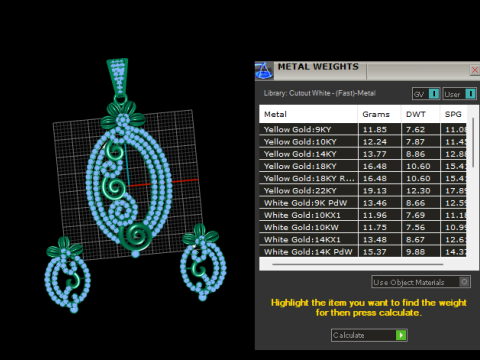Select Yellow Gold:10KY row
Viewport: 480px width, 360px height.
(363, 142)
